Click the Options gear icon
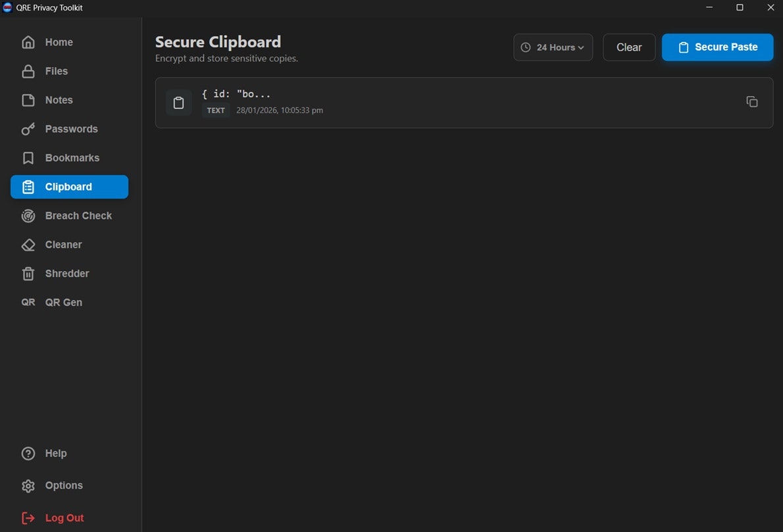The width and height of the screenshot is (783, 532). (28, 485)
